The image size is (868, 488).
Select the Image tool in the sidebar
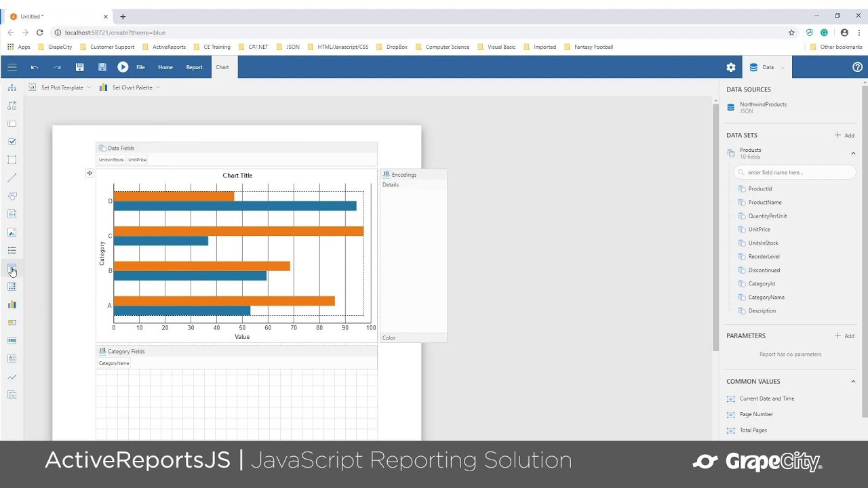click(x=12, y=232)
